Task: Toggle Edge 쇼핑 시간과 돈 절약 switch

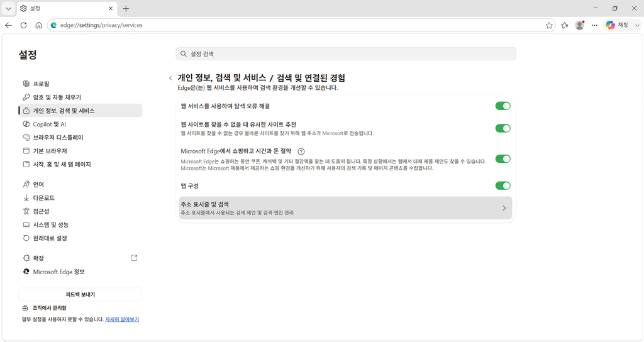Action: click(x=502, y=159)
